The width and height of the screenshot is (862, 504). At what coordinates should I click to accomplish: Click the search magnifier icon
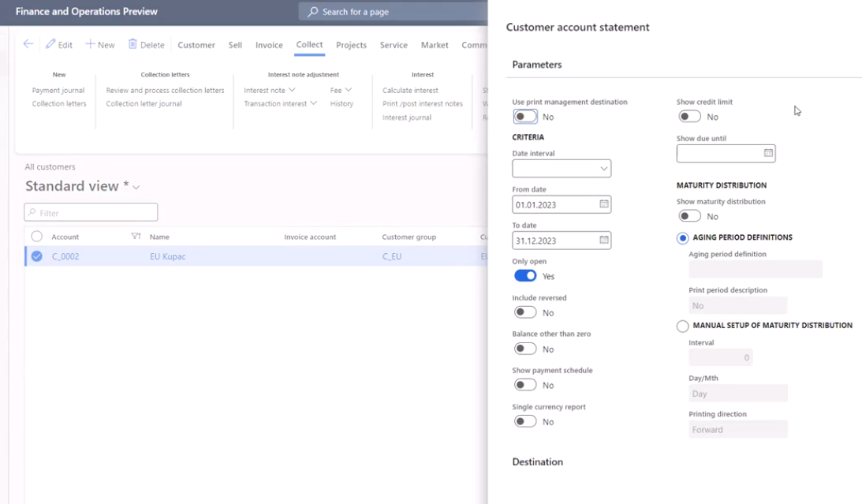tap(313, 12)
